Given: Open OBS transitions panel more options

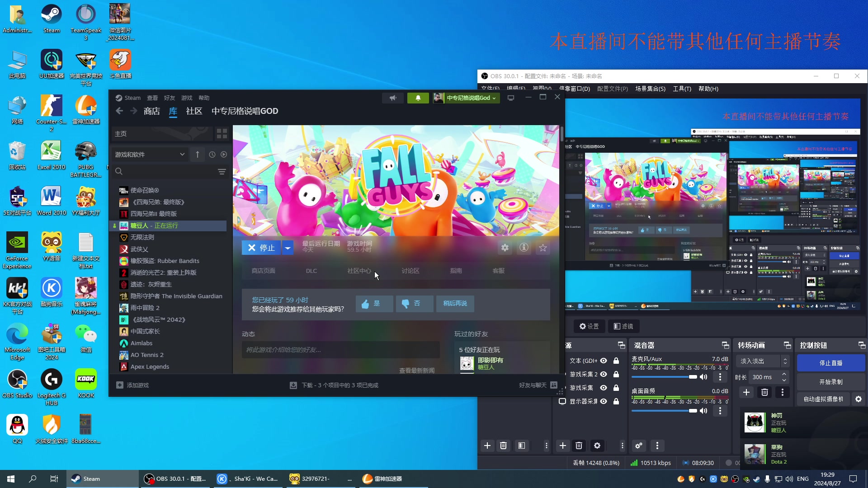Looking at the screenshot, I should tap(783, 392).
